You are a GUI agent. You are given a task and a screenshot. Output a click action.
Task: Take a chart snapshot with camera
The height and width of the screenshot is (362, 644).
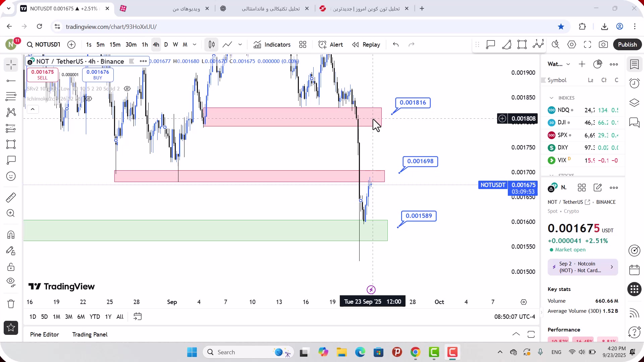pyautogui.click(x=603, y=45)
